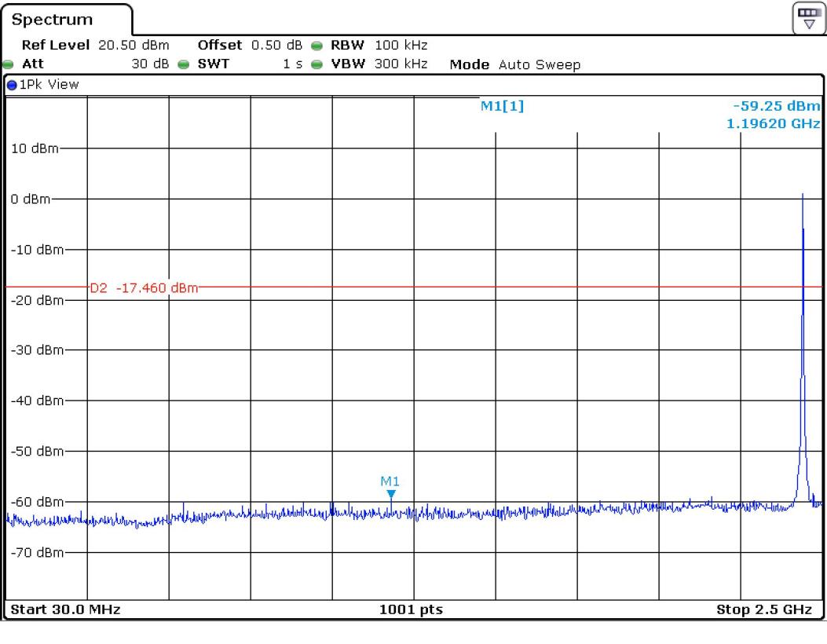
Task: Click the -60 dBm axis label
Action: (37, 502)
